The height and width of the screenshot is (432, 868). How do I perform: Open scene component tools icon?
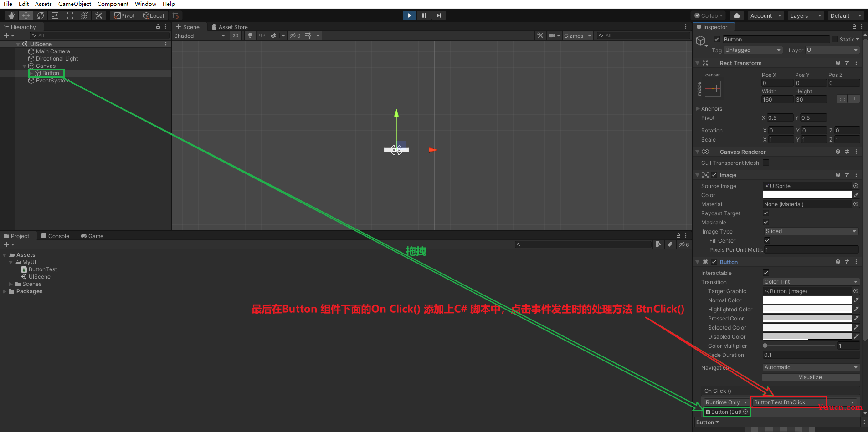click(540, 36)
